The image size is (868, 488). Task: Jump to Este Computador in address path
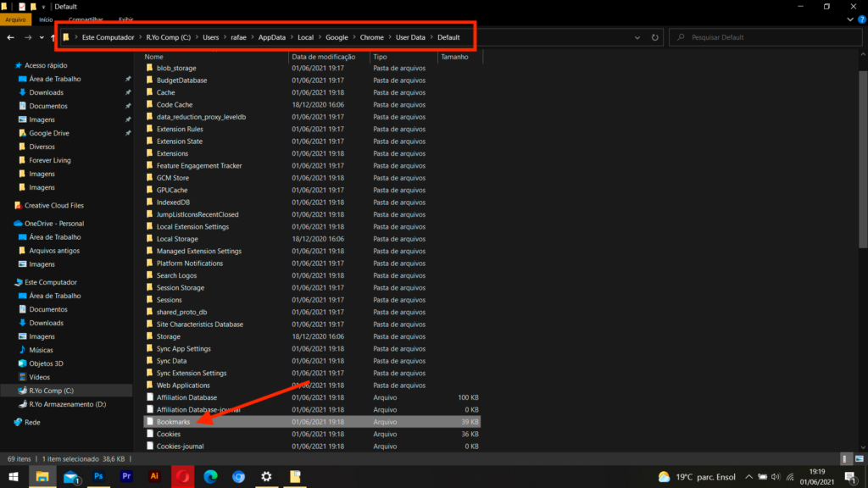coord(108,37)
